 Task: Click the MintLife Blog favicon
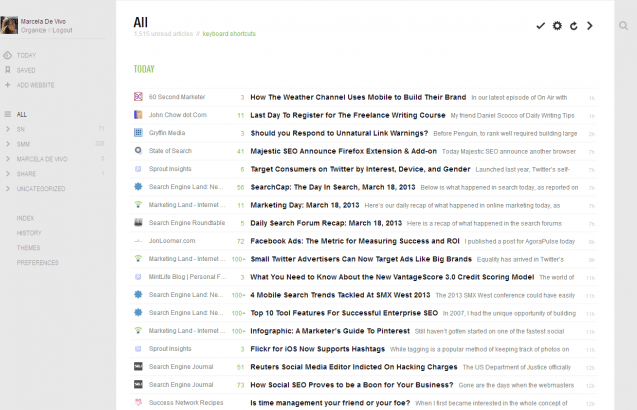pyautogui.click(x=138, y=277)
